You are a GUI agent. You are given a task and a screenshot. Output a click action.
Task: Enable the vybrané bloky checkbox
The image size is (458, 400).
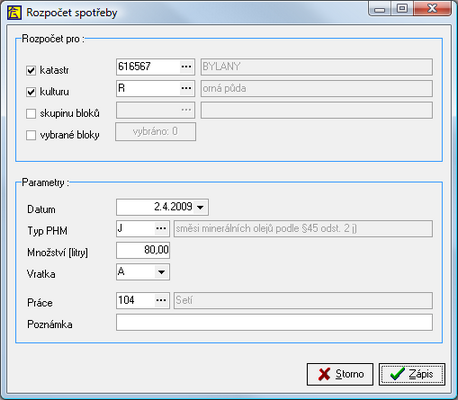31,135
